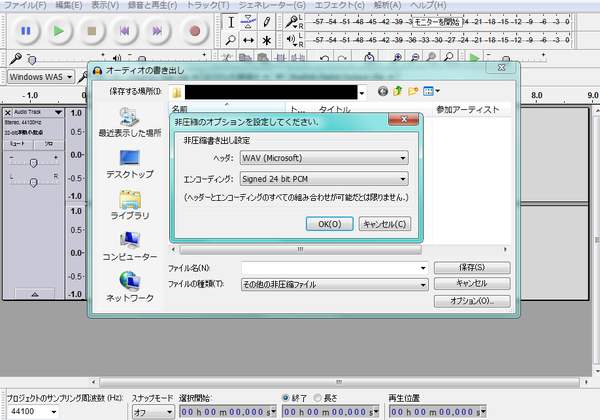Image resolution: width=600 pixels, height=420 pixels.
Task: Click the Fit Project zoom icon
Action: 448,58
